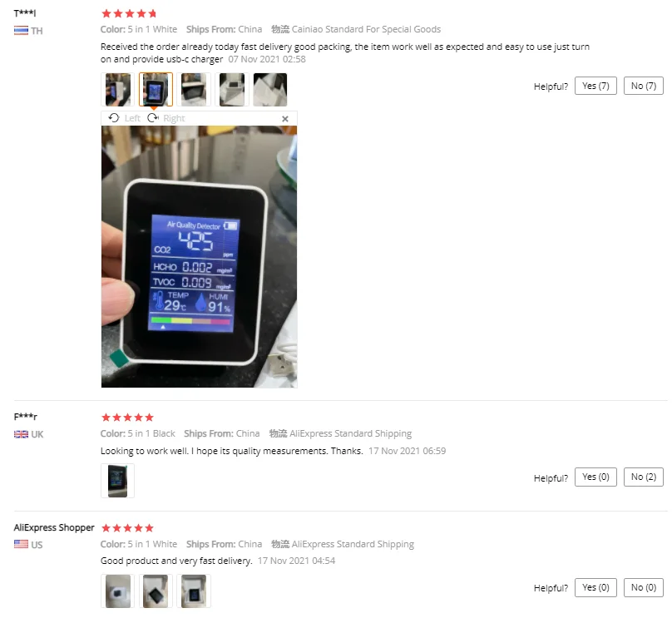Open second photo of AliExpress Shopper review
672x618 pixels.
(x=156, y=591)
